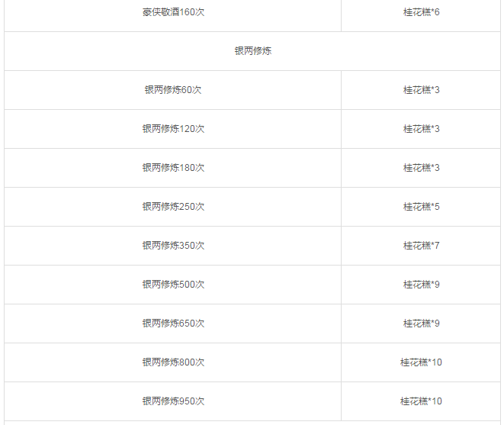Click the 豪侠敬酒160次 cell
Screen dimensions: 504x425
(173, 12)
